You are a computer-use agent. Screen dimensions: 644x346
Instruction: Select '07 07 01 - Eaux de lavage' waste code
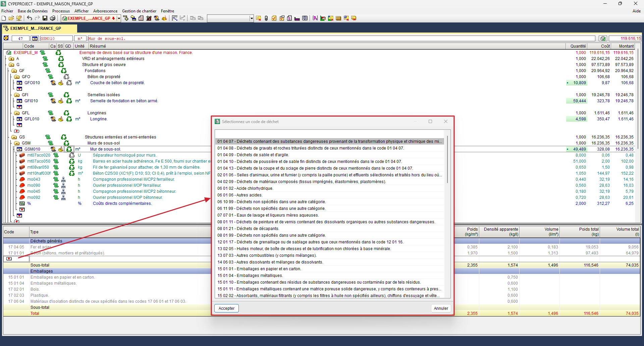point(330,215)
